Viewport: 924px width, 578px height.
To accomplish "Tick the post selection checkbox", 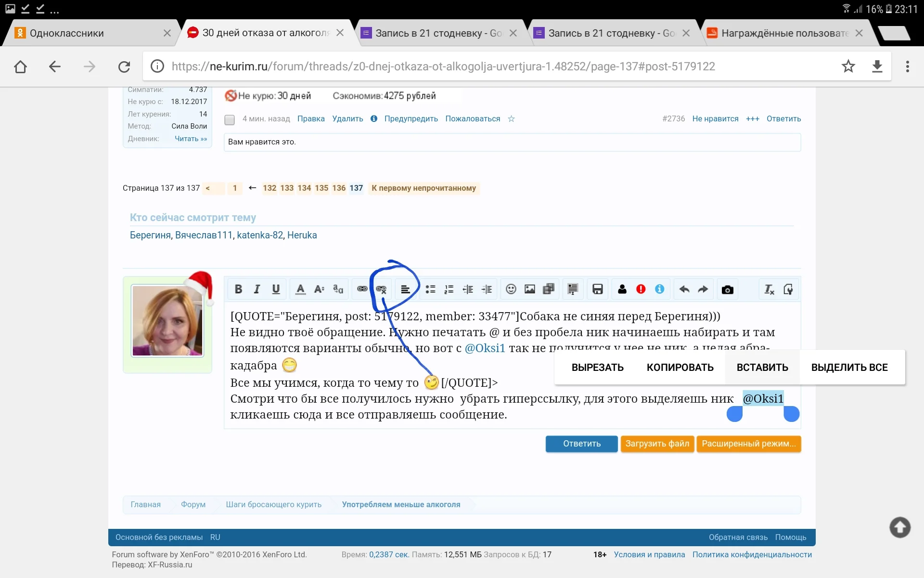I will click(x=230, y=120).
